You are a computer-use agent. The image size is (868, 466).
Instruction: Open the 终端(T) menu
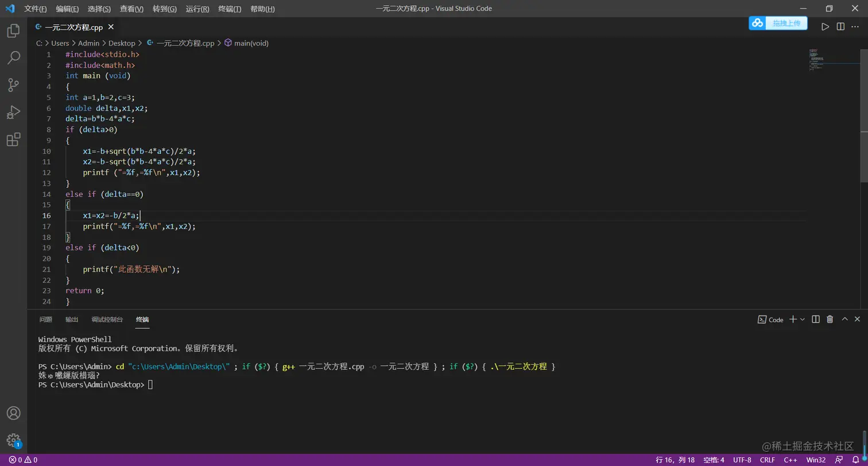(230, 9)
